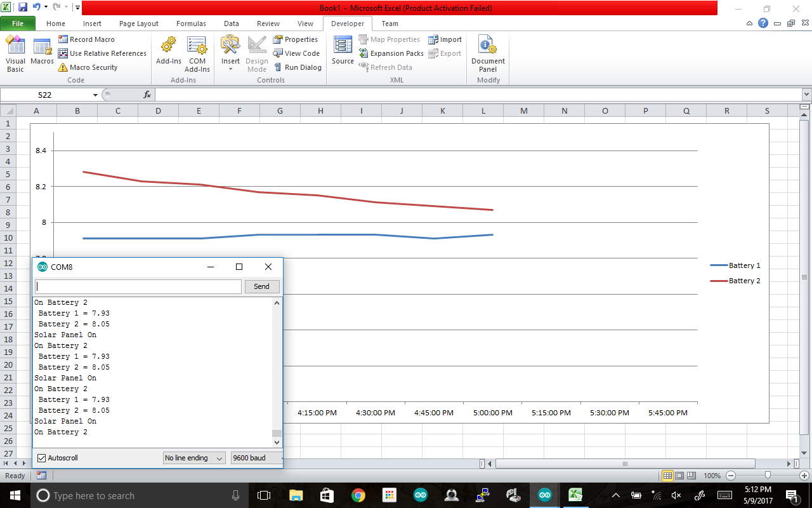Open the 9600 baud dropdown

click(256, 458)
